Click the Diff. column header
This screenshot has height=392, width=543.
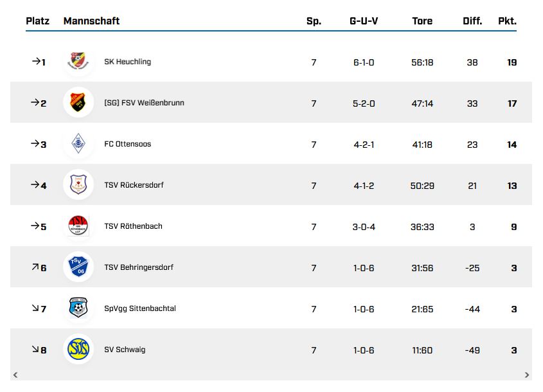(x=472, y=21)
